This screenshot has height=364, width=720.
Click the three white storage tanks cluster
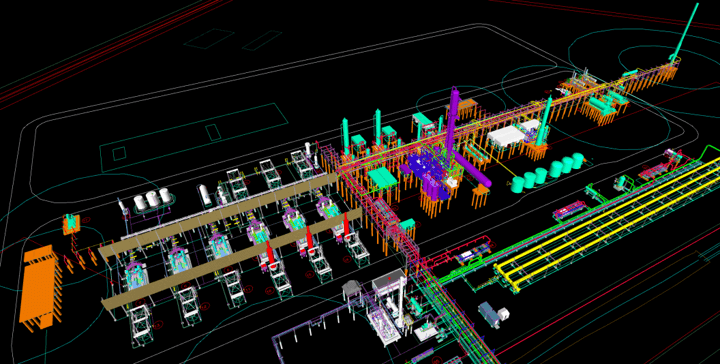click(x=152, y=198)
